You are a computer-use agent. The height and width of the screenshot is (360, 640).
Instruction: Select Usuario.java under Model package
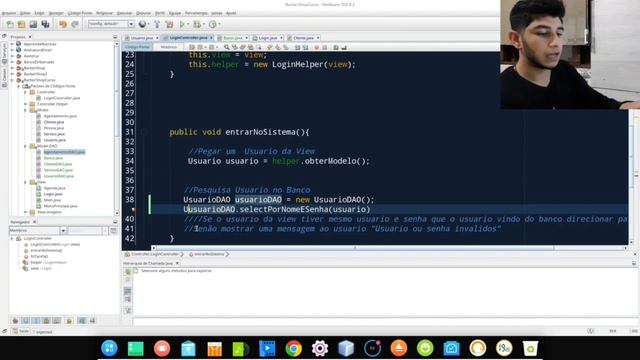pyautogui.click(x=55, y=140)
